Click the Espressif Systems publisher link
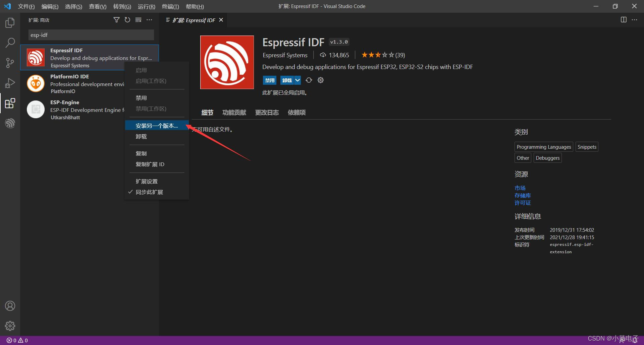The width and height of the screenshot is (644, 345). (285, 55)
